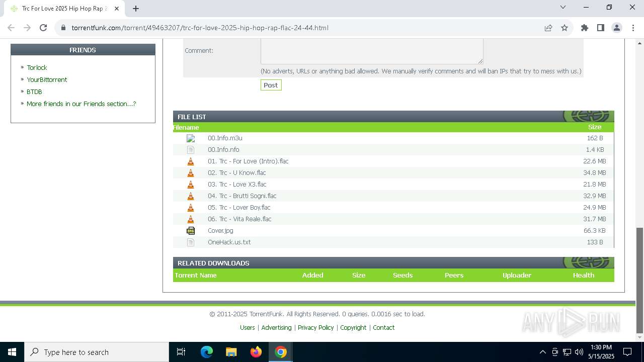644x362 pixels.
Task: Launch Firefox from the taskbar
Action: [256, 352]
